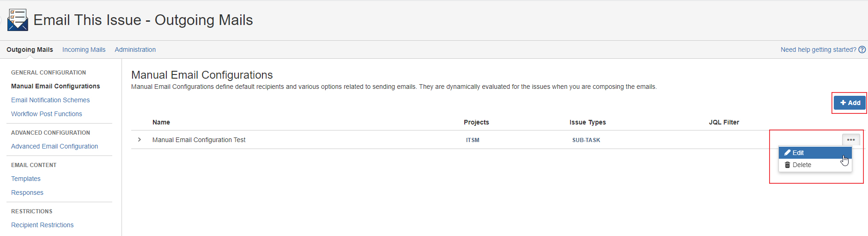The image size is (868, 236).
Task: Click the trash Delete icon
Action: (788, 165)
